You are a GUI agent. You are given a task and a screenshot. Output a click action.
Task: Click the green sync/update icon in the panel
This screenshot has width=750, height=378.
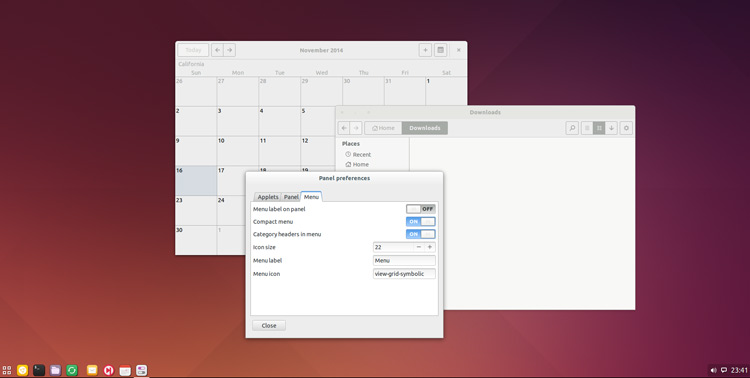click(x=72, y=370)
